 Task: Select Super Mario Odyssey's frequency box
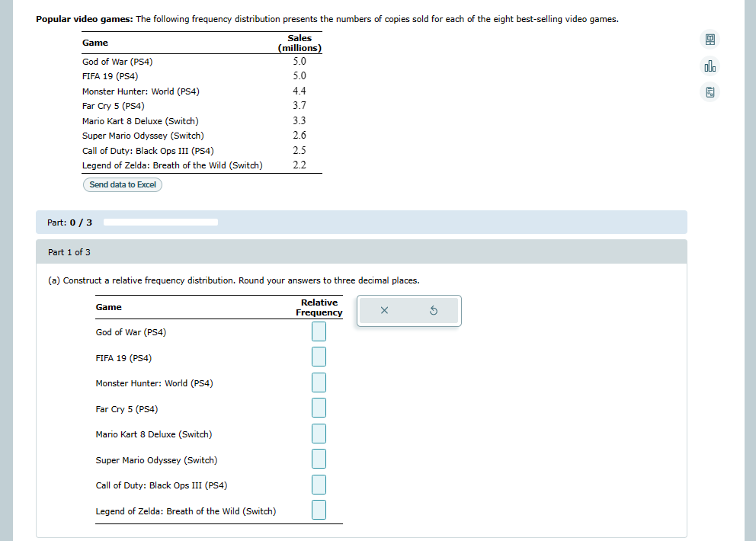[318, 458]
